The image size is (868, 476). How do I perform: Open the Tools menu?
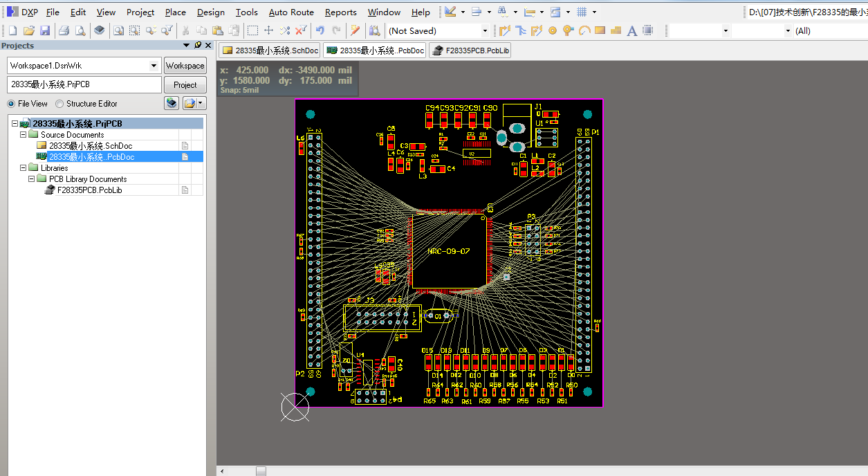(x=247, y=12)
